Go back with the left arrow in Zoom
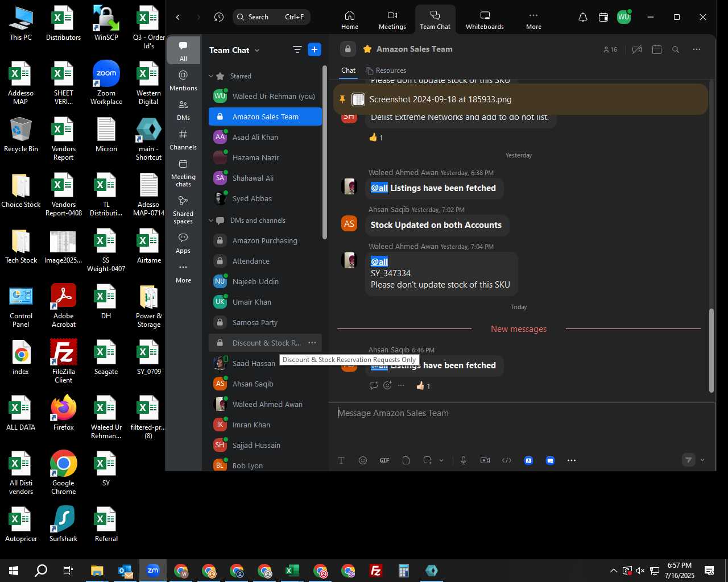The height and width of the screenshot is (582, 728). [x=178, y=17]
